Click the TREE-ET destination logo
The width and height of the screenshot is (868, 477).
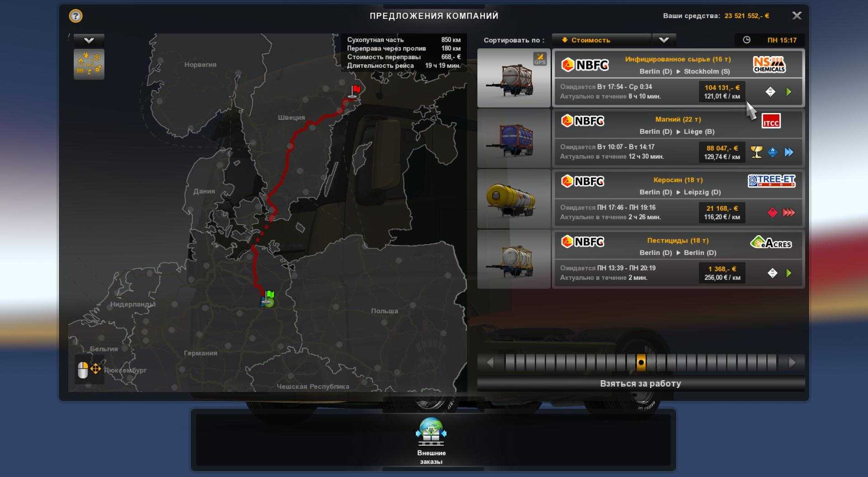pyautogui.click(x=771, y=181)
